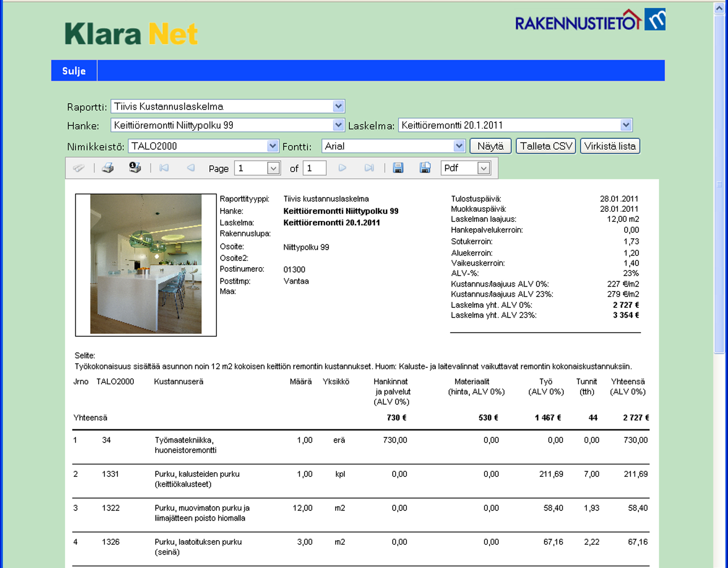Click the Virkistä lista button

pyautogui.click(x=610, y=146)
